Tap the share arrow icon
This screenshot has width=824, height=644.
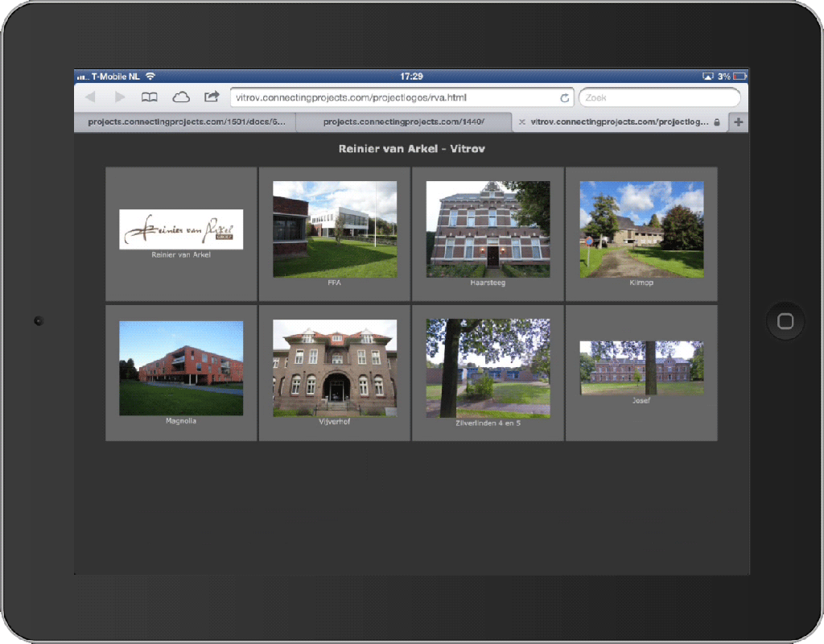coord(212,97)
